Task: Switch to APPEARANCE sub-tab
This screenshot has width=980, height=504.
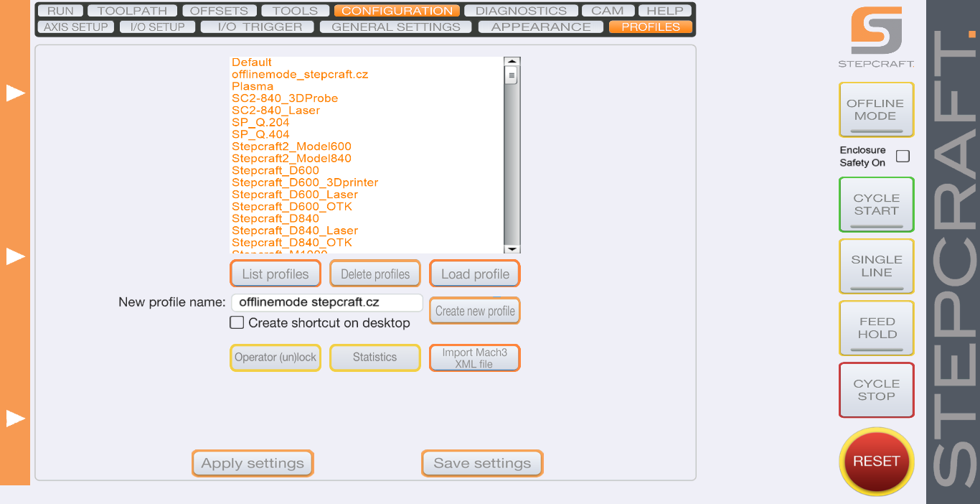Action: (x=541, y=27)
